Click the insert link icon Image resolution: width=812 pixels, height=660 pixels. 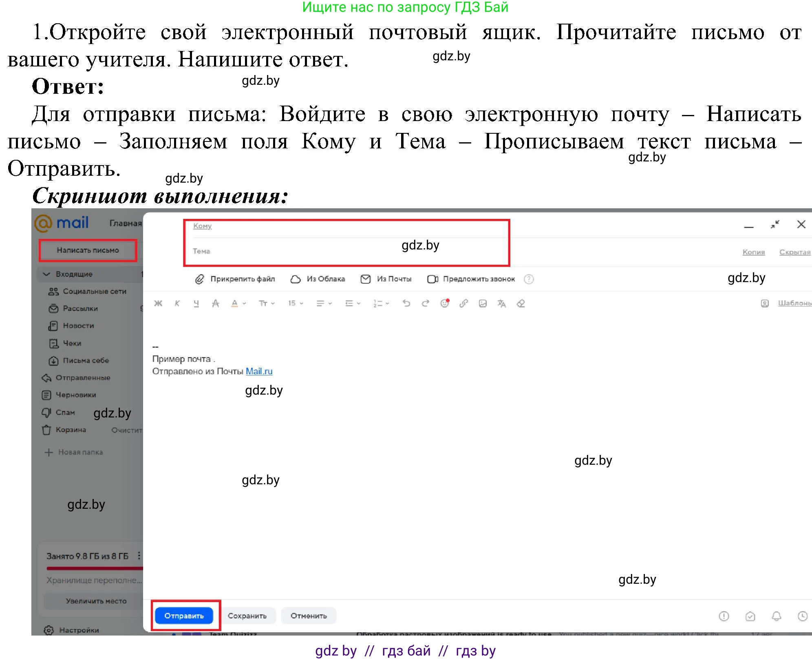463,303
